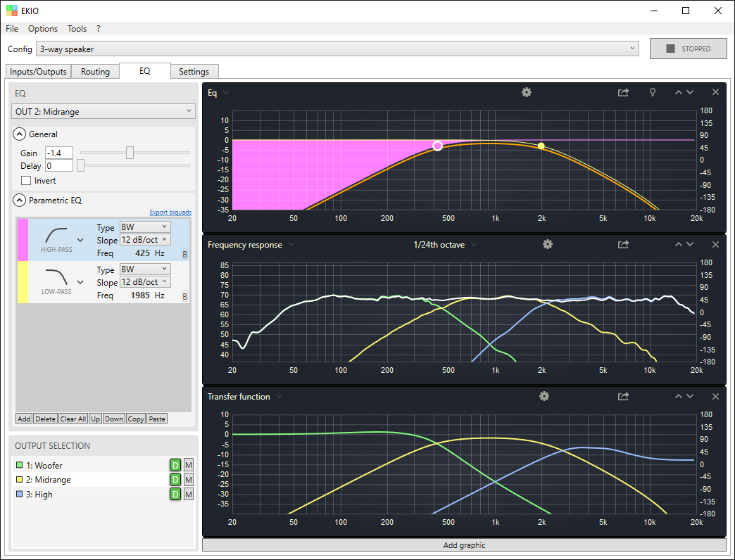Click the Paste button

pyautogui.click(x=157, y=419)
